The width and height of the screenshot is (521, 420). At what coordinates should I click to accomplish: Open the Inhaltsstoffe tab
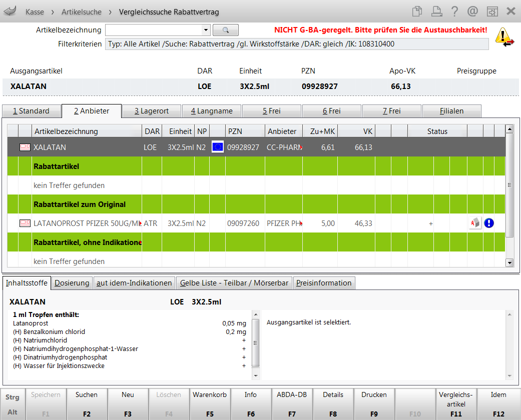click(x=27, y=283)
